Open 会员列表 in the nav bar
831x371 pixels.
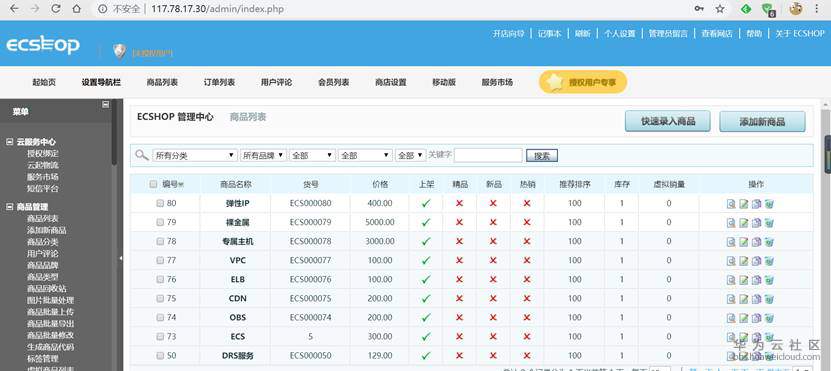click(x=334, y=83)
